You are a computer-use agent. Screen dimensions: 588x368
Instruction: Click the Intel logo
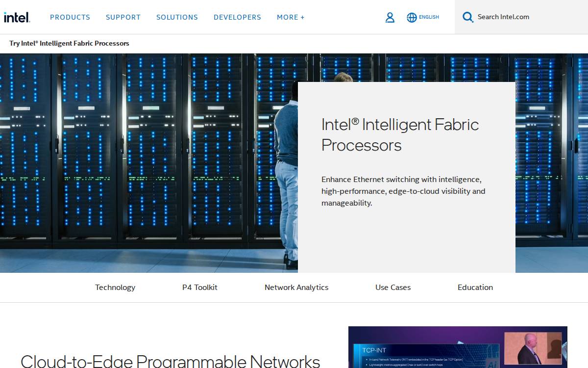tap(17, 17)
